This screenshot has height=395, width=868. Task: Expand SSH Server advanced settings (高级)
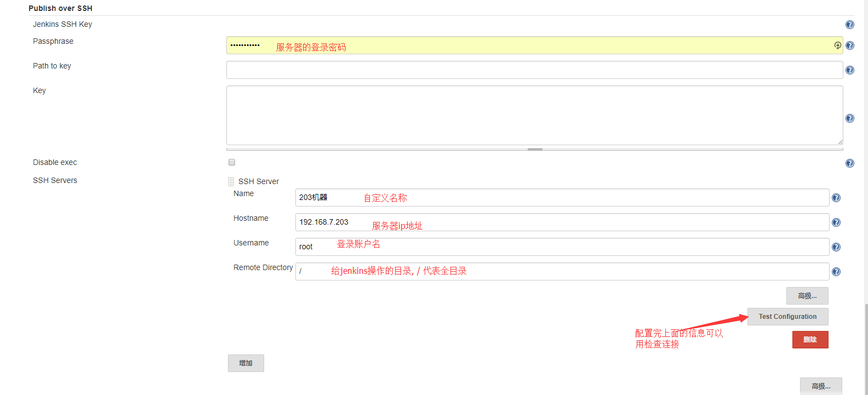[807, 296]
